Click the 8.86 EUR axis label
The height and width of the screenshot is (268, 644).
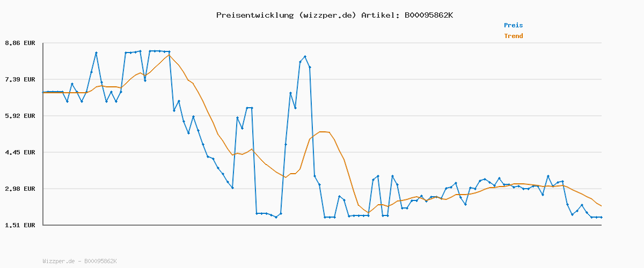click(20, 43)
